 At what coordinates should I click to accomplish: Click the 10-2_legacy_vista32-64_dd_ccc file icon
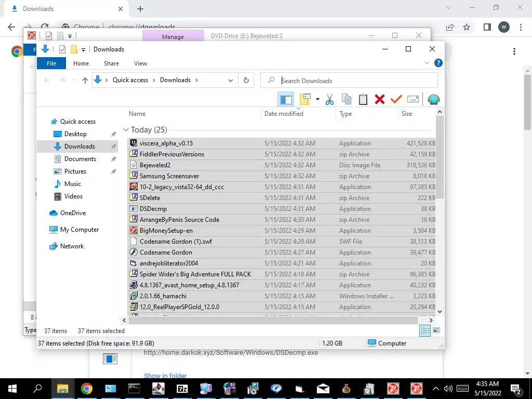pyautogui.click(x=134, y=187)
